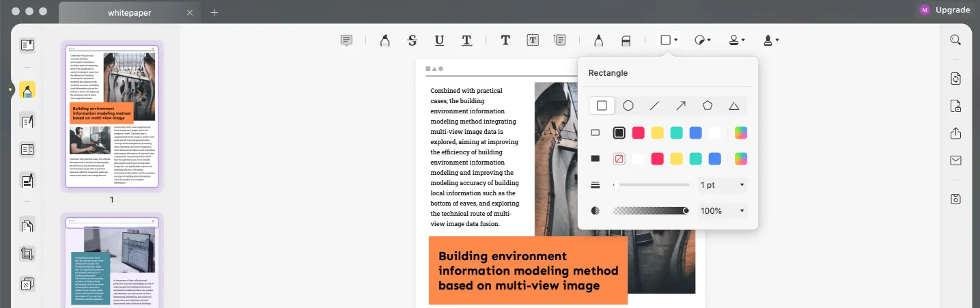This screenshot has width=980, height=308.
Task: Activate the underline text tool
Action: 439,40
